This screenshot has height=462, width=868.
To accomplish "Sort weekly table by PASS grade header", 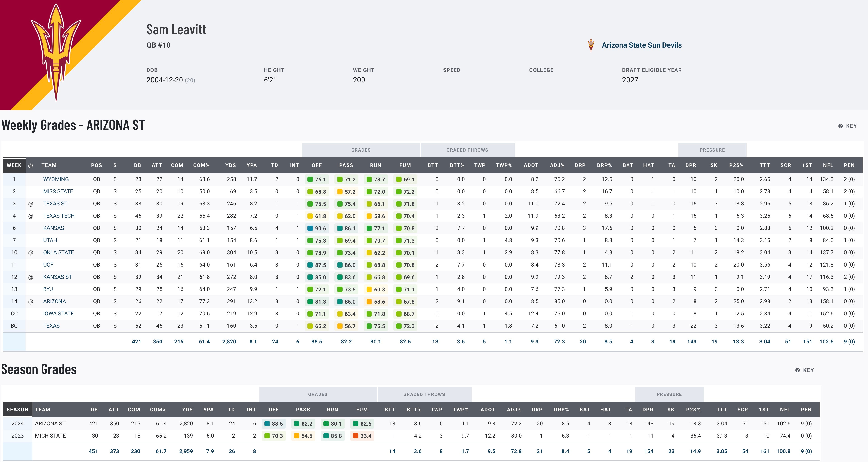I will coord(346,165).
